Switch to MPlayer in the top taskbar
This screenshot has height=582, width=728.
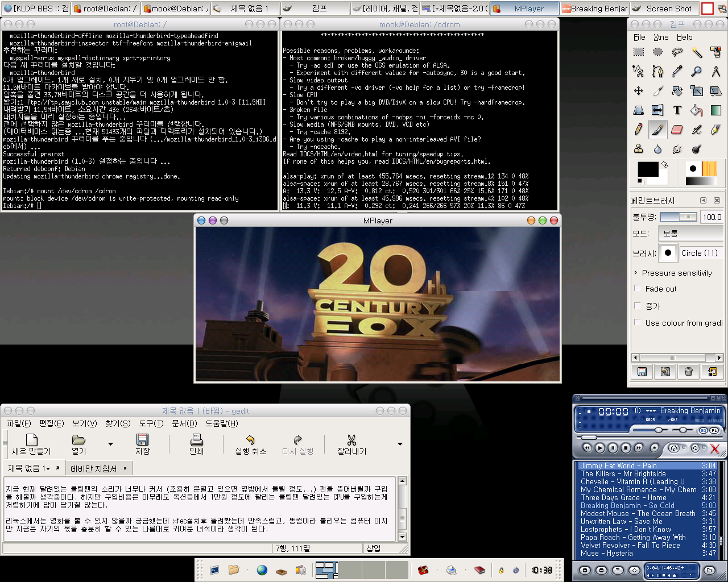click(x=524, y=9)
